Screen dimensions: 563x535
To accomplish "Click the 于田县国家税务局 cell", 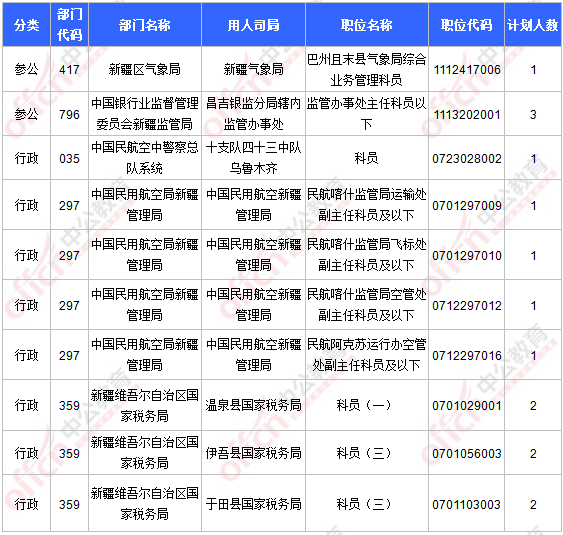I will [x=253, y=504].
